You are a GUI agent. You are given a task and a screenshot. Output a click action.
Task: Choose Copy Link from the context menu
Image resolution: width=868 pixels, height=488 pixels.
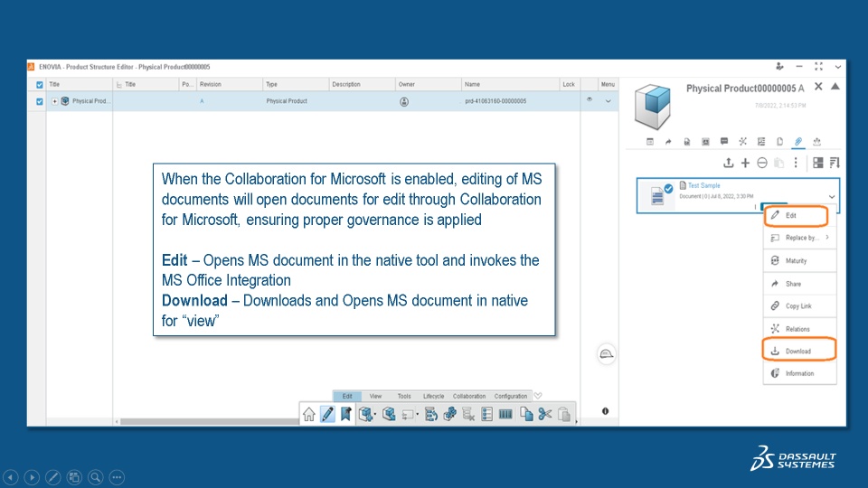pyautogui.click(x=800, y=306)
